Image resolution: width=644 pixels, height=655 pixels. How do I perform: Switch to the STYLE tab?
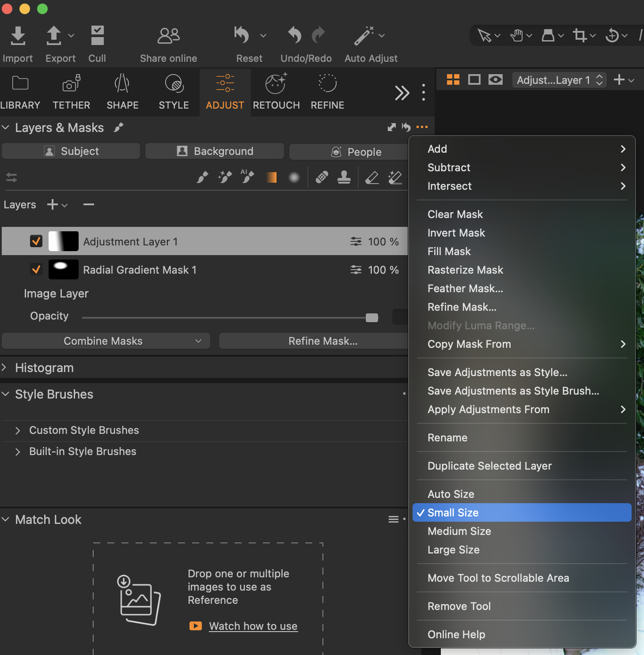coord(174,93)
